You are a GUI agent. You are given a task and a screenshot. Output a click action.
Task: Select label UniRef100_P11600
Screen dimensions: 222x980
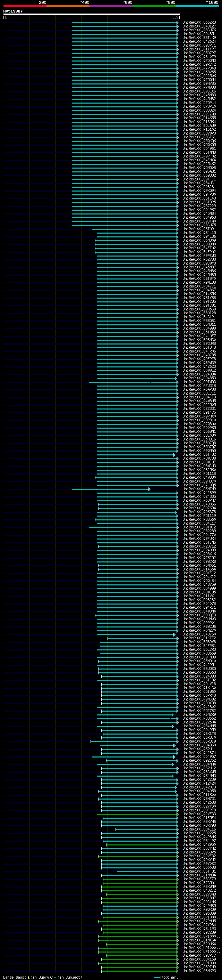199,795
